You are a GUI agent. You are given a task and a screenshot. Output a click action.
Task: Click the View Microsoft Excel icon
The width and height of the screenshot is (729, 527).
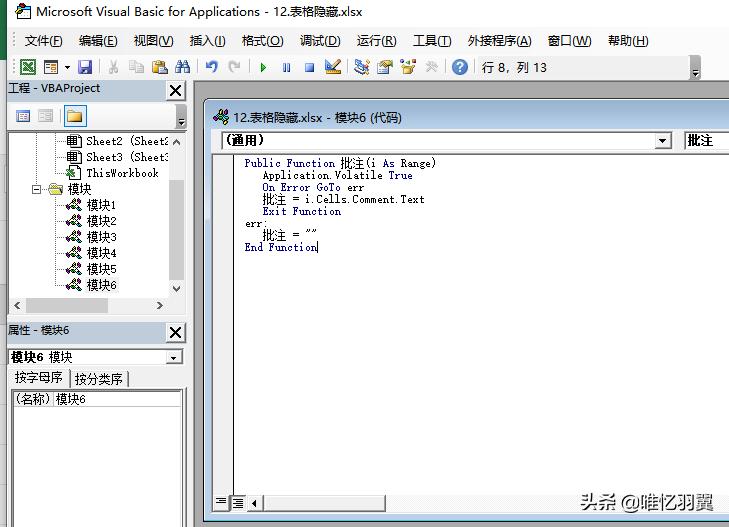[28, 67]
